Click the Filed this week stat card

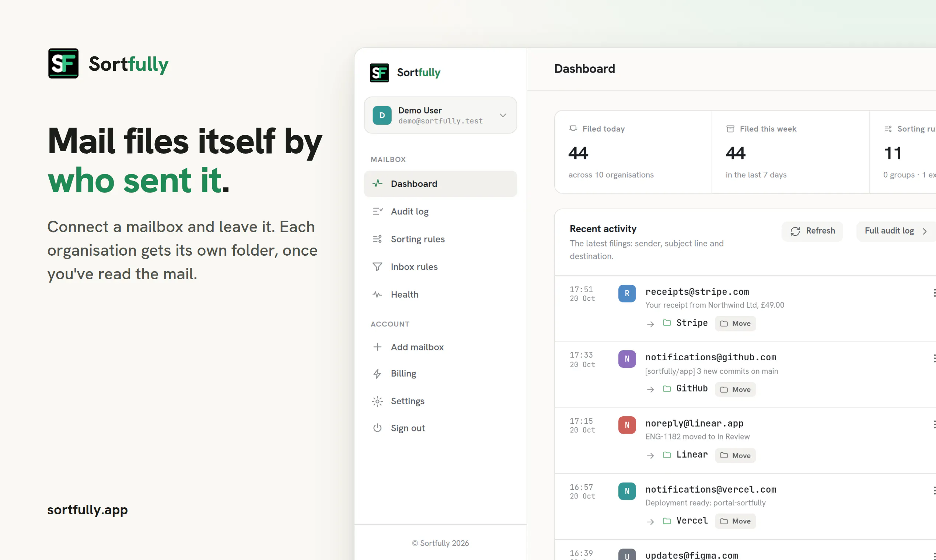(791, 152)
